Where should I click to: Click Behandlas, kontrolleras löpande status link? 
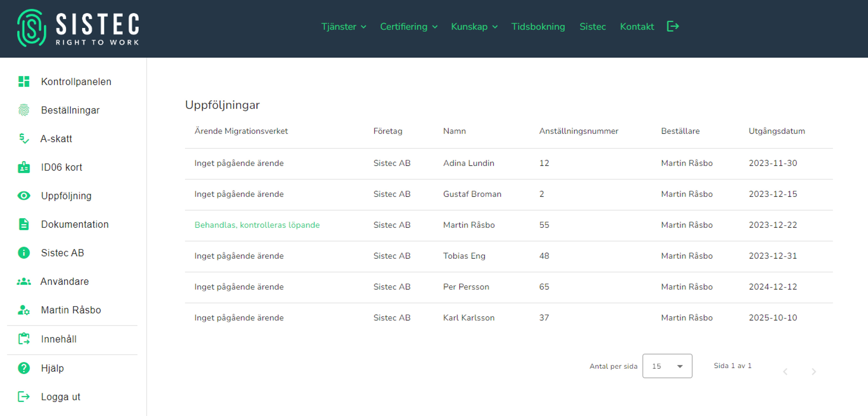click(257, 225)
